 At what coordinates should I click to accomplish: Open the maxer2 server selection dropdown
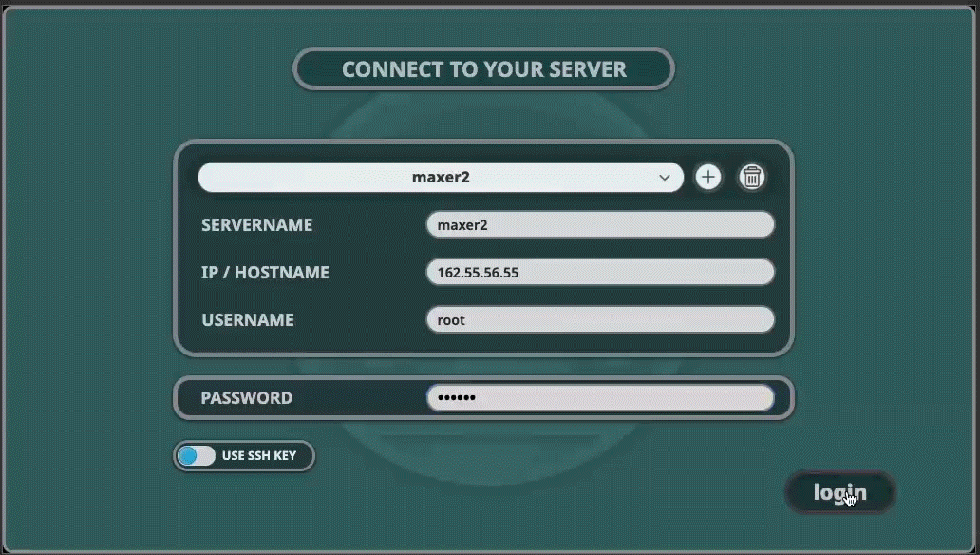click(441, 177)
